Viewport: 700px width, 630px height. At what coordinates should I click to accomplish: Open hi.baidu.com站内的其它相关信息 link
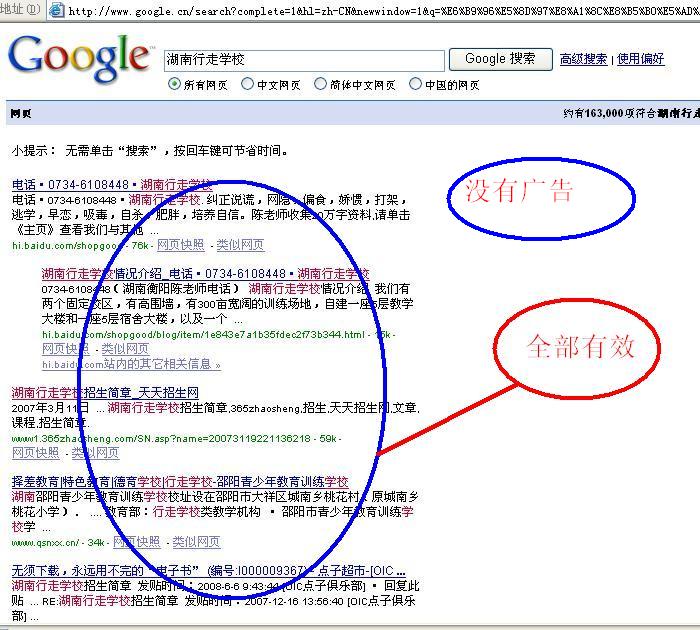[131, 364]
